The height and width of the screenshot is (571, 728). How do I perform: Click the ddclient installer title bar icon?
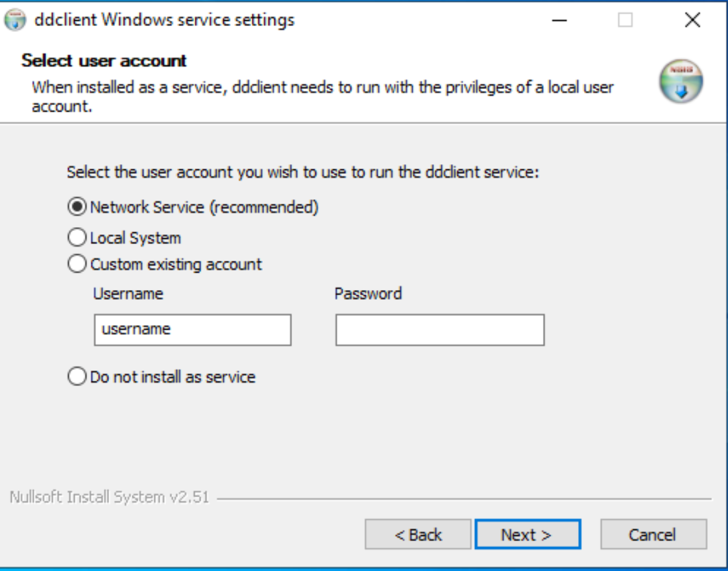pyautogui.click(x=15, y=20)
